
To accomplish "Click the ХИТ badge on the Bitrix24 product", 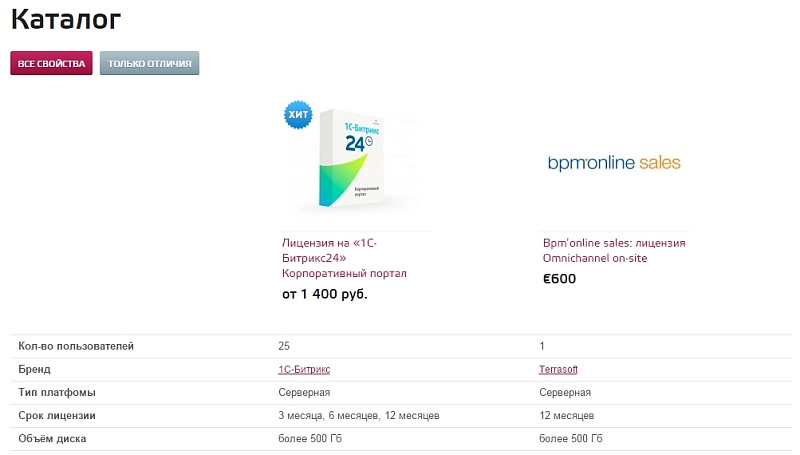I will [x=298, y=115].
